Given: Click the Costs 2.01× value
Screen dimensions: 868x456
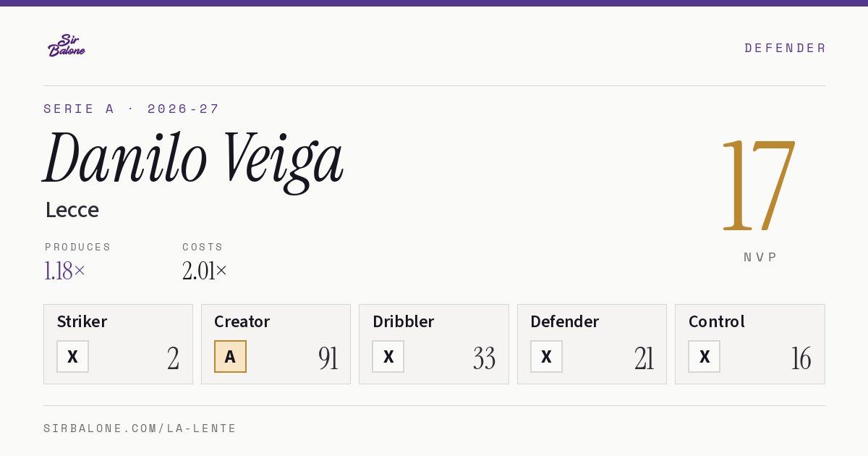Looking at the screenshot, I should pyautogui.click(x=205, y=271).
